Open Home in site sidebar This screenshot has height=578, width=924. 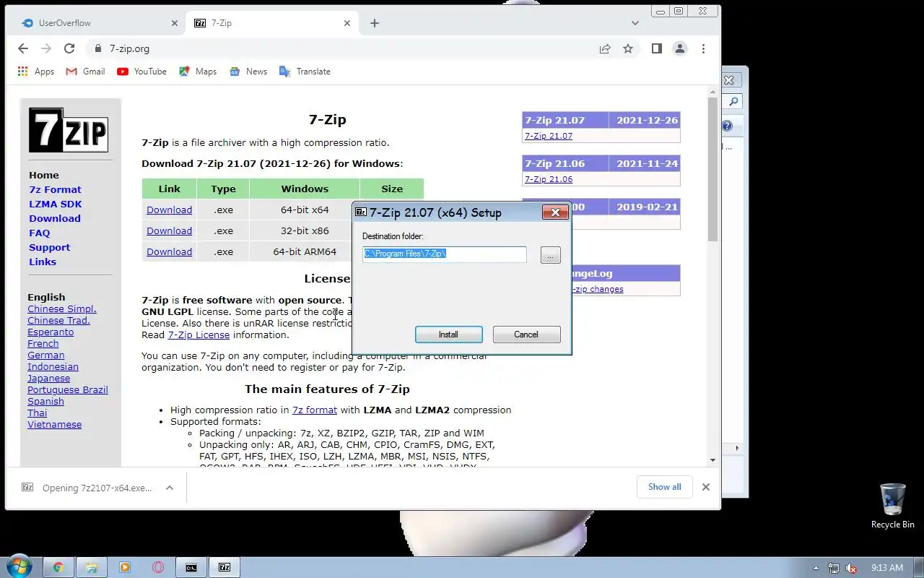44,175
